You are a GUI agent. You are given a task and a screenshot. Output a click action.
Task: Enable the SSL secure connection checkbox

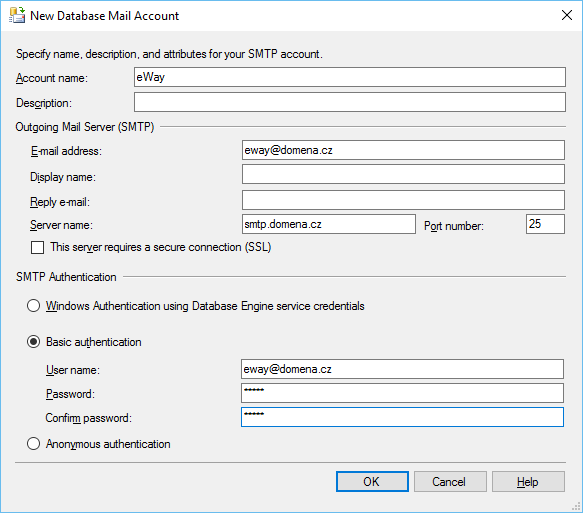coord(37,248)
